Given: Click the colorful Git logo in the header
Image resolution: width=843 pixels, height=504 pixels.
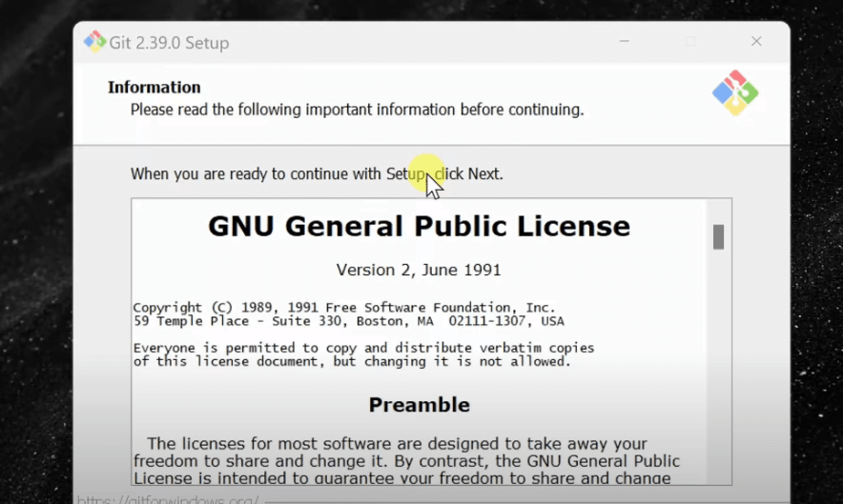Looking at the screenshot, I should (x=734, y=92).
